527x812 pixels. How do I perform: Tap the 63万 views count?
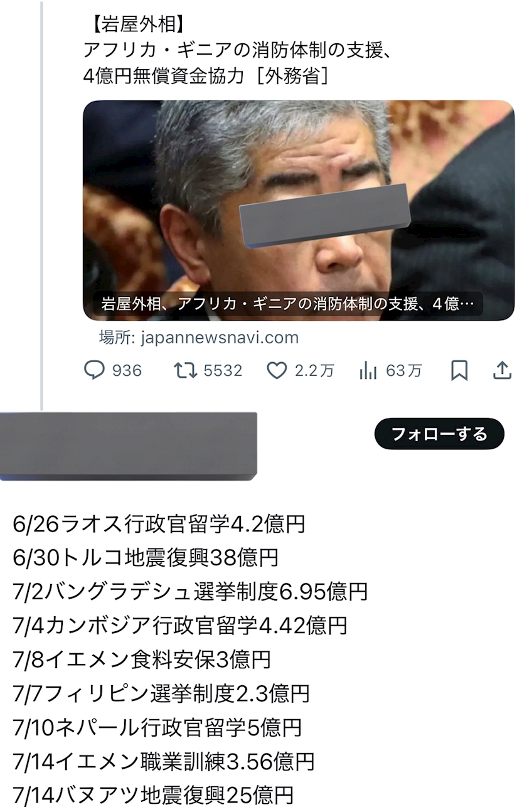[403, 371]
